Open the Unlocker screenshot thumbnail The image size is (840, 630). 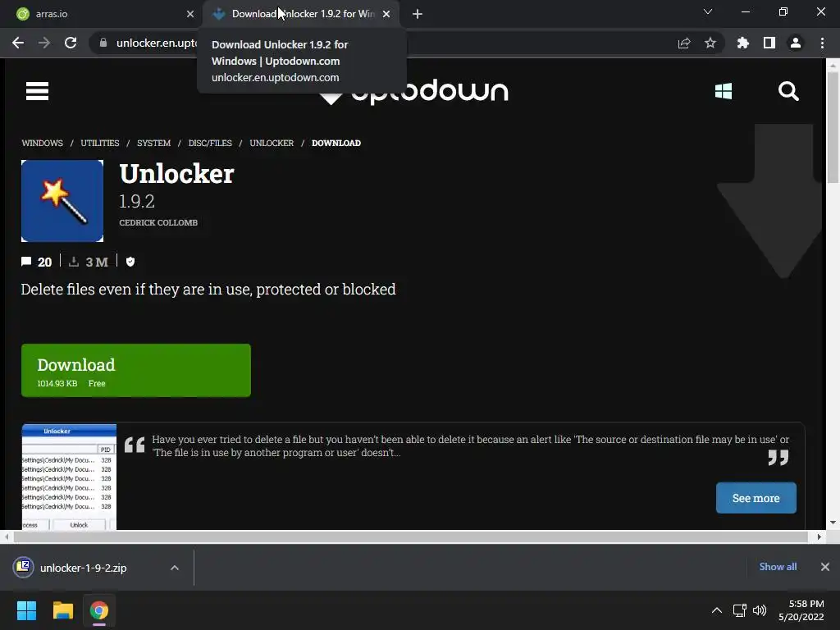pos(69,477)
